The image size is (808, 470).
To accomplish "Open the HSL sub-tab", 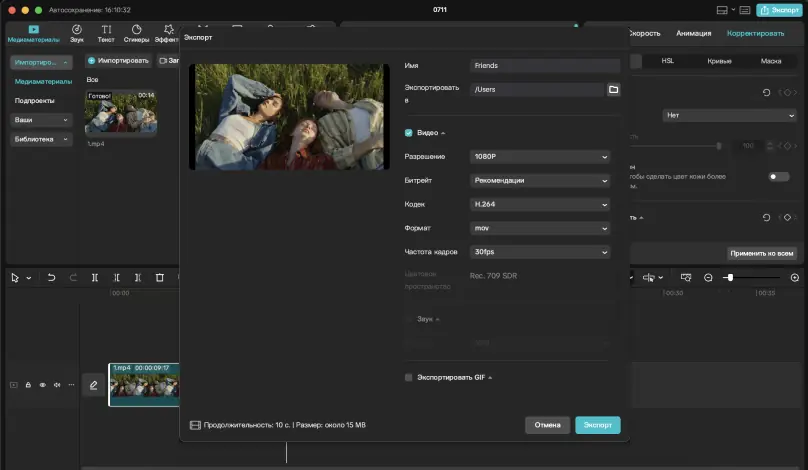I will coord(668,61).
